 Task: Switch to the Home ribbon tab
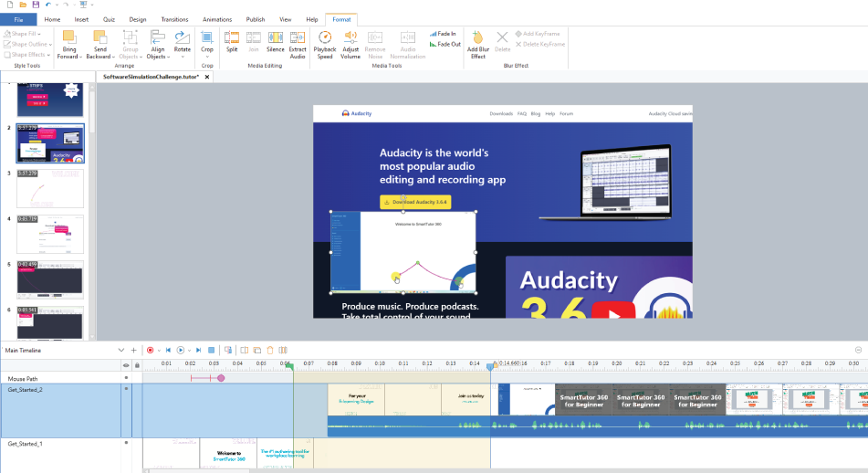coord(52,19)
